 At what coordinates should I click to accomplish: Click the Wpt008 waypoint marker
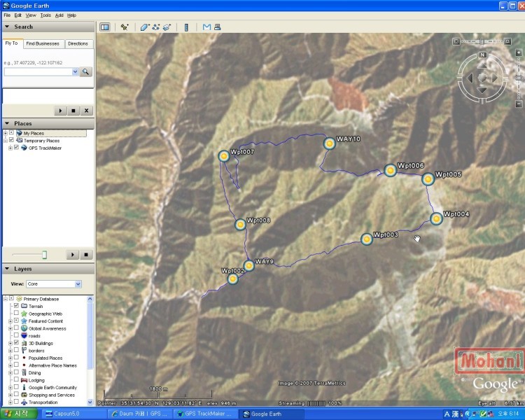click(240, 225)
